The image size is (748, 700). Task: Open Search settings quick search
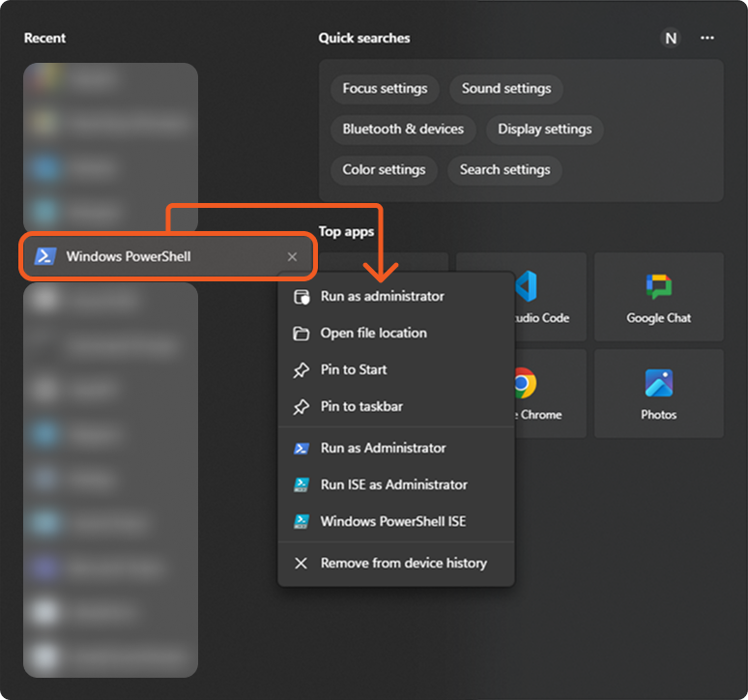click(505, 170)
